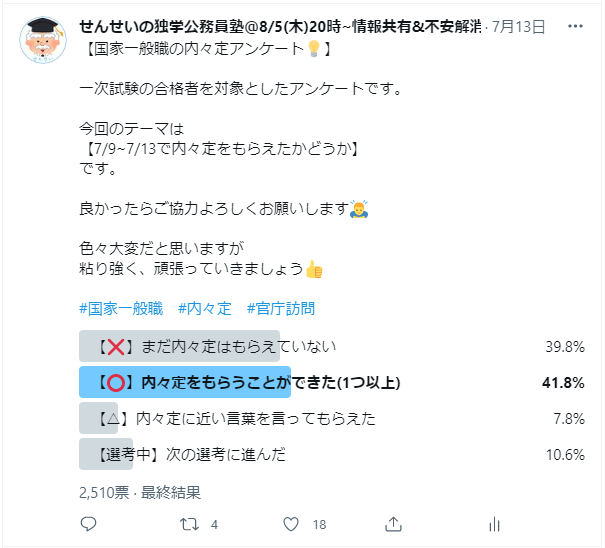
Task: Like the tweet with heart icon
Action: (291, 524)
